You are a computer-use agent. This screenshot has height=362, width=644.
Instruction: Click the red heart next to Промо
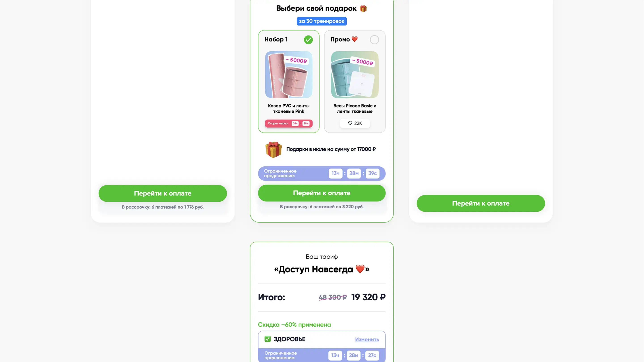click(354, 39)
